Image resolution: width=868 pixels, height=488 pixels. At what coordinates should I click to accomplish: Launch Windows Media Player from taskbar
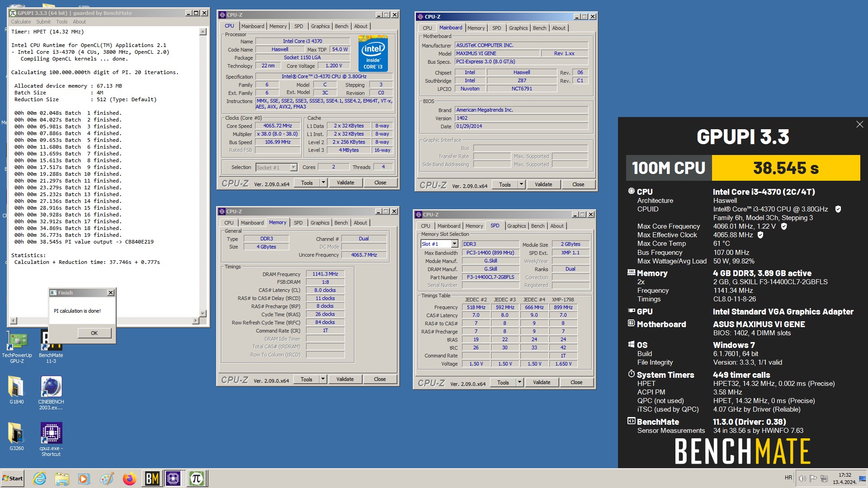pos(84,479)
